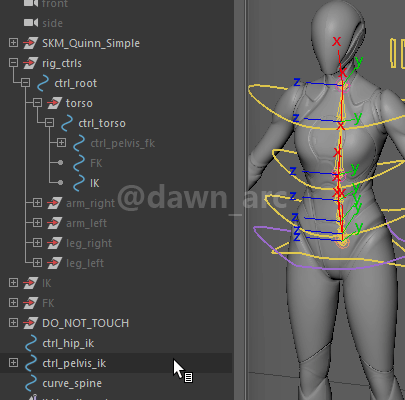This screenshot has width=405, height=400.
Task: Click the rig_ctrls transform icon
Action: 31,63
